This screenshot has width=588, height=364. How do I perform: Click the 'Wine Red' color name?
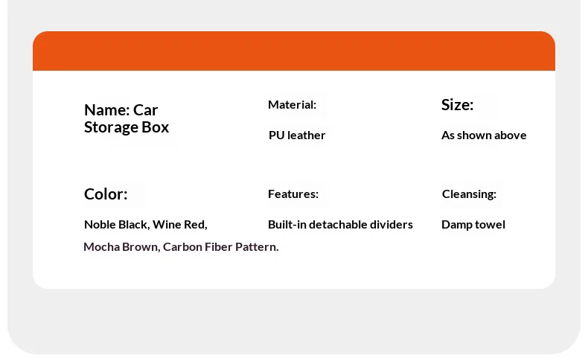pos(179,225)
